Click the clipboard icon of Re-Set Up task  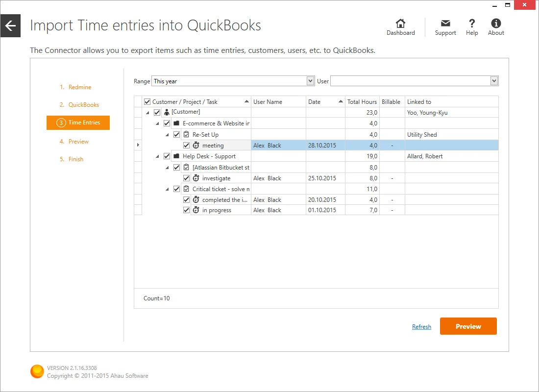coord(186,134)
